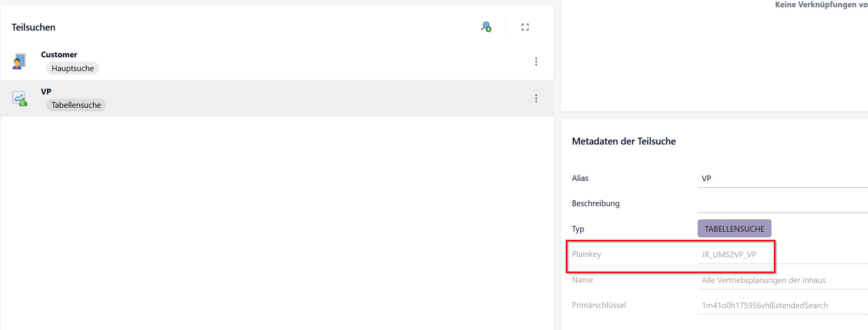Click the Primärschlüssel field value
Screen dimensions: 868x330
point(765,306)
